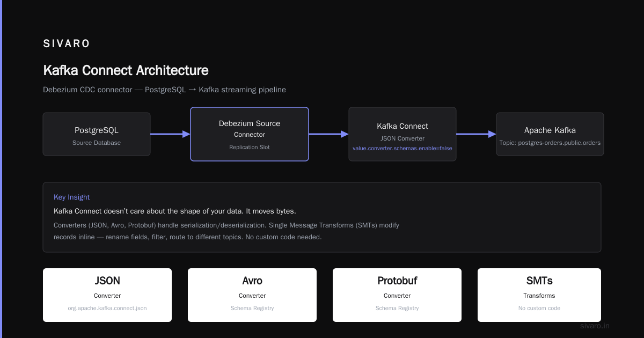Viewport: 644px width, 338px height.
Task: Click the SIVARO logo text
Action: coord(67,44)
